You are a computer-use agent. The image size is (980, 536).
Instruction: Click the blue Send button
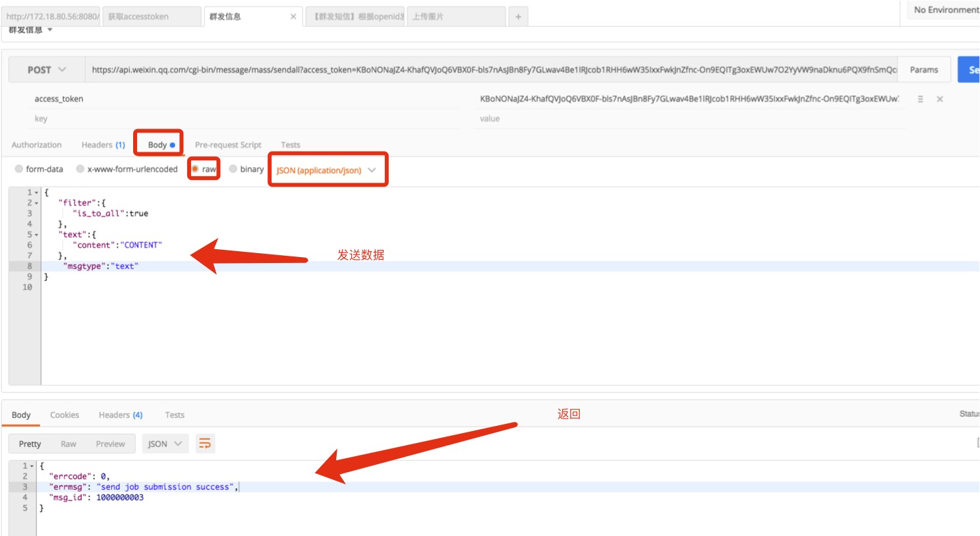pos(969,70)
